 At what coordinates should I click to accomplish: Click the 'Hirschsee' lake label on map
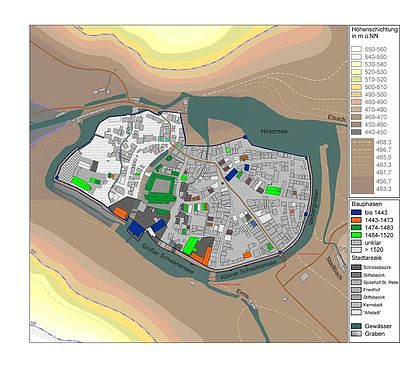tap(274, 131)
